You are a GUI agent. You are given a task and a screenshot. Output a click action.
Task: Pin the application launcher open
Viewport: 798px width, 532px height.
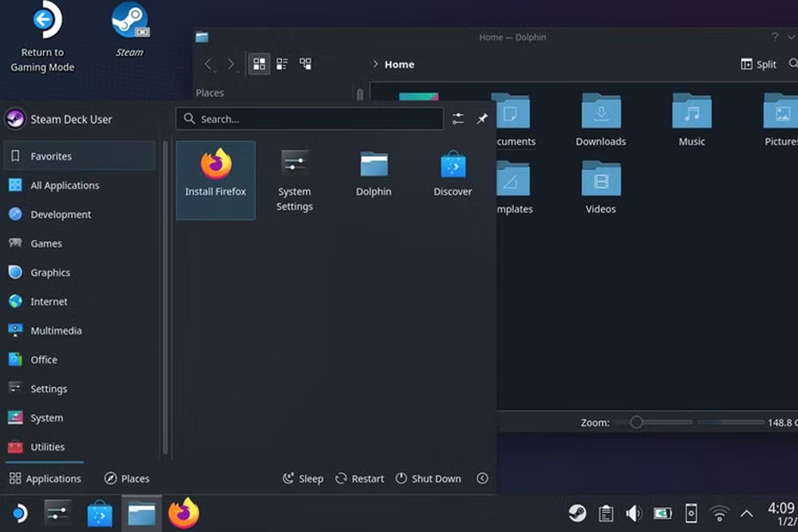481,118
